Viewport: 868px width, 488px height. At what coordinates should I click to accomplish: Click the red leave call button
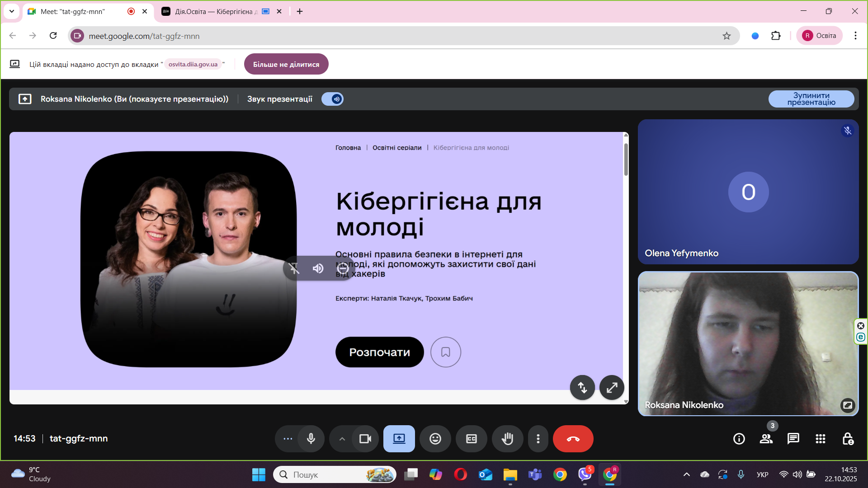click(573, 439)
